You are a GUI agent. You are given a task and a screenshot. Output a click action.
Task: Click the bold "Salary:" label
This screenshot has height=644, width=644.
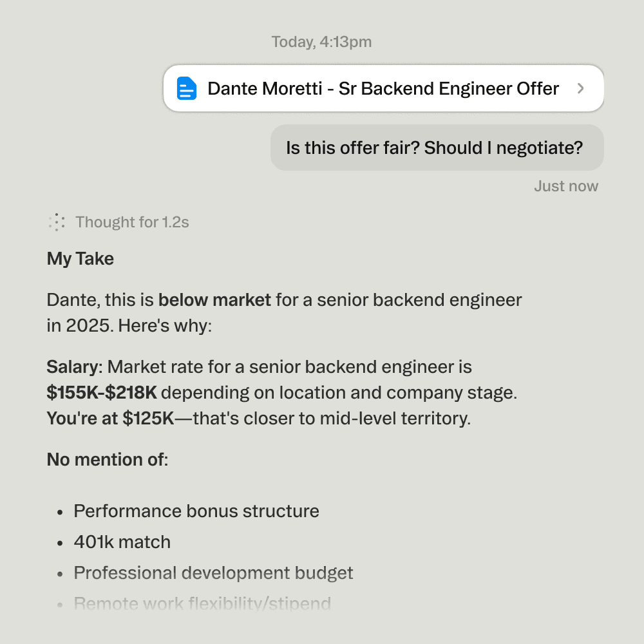point(75,367)
